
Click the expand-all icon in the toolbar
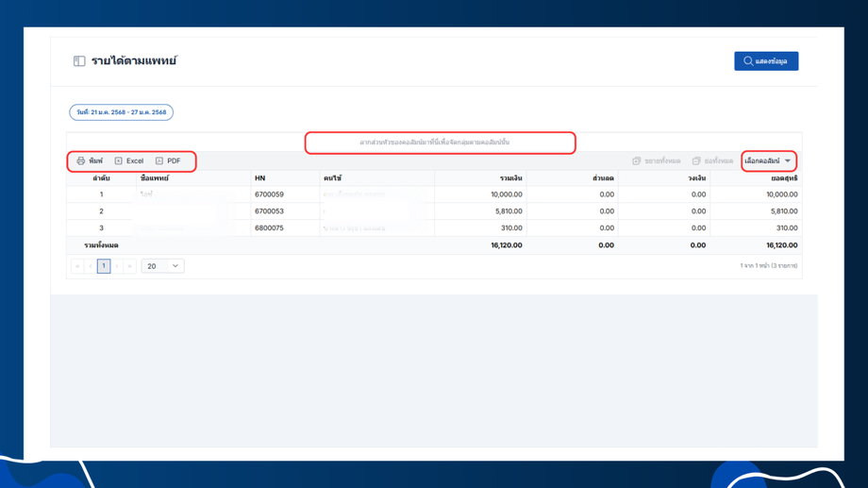[x=637, y=160]
